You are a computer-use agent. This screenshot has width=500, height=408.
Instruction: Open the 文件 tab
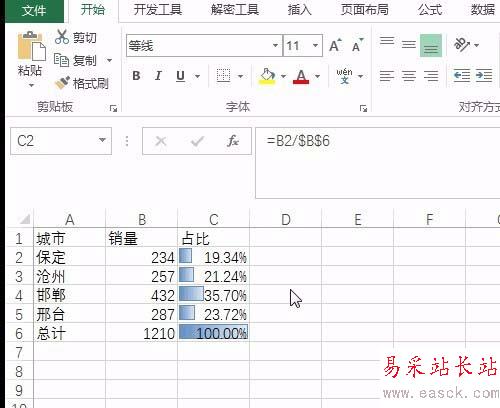pyautogui.click(x=34, y=10)
